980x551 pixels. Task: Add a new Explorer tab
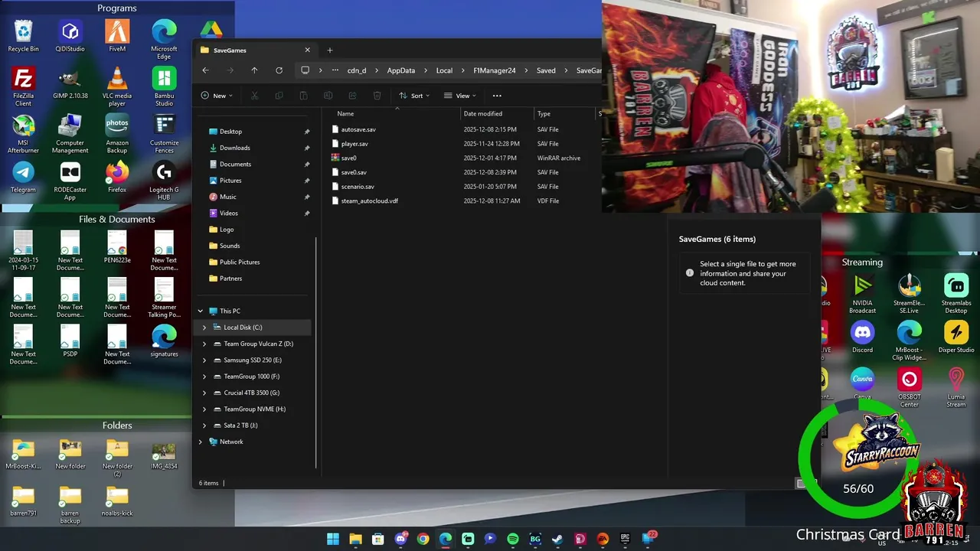pos(330,51)
